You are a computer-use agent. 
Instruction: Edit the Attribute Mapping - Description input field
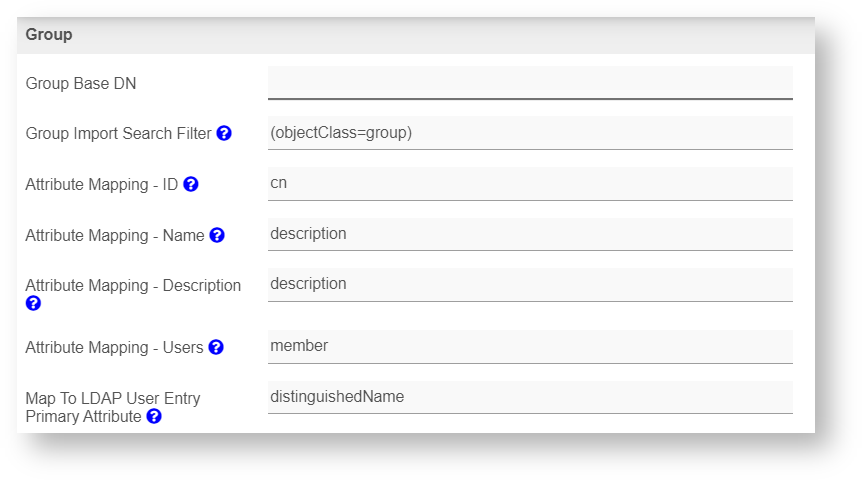click(x=530, y=284)
